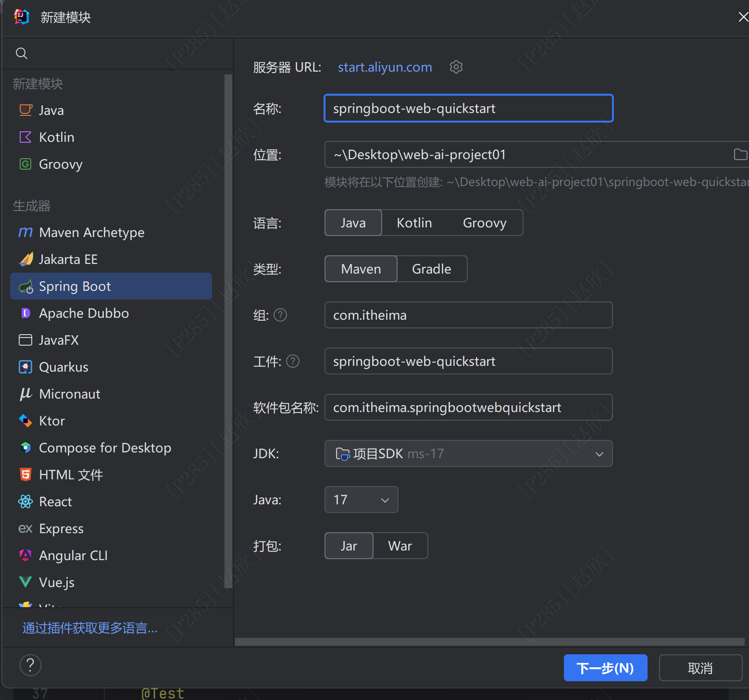Click the help icon next to 组

[280, 315]
